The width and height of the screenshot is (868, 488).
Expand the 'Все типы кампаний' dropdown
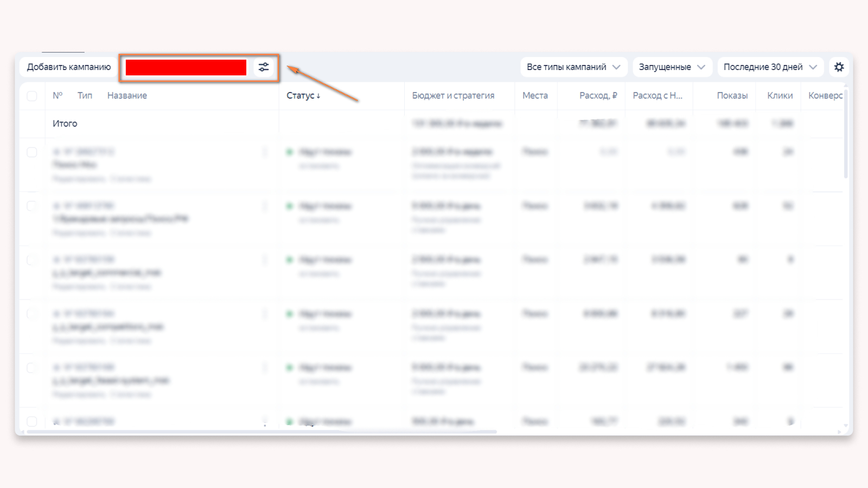tap(573, 67)
